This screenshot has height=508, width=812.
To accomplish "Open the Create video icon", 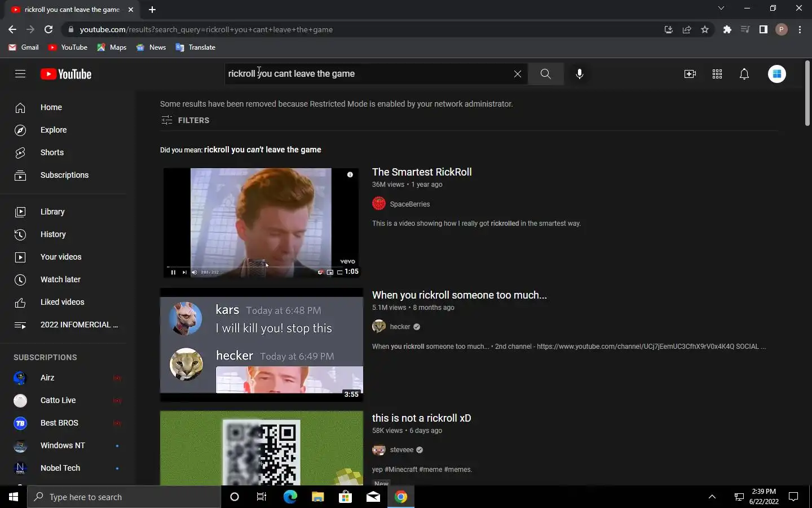I will coord(690,74).
